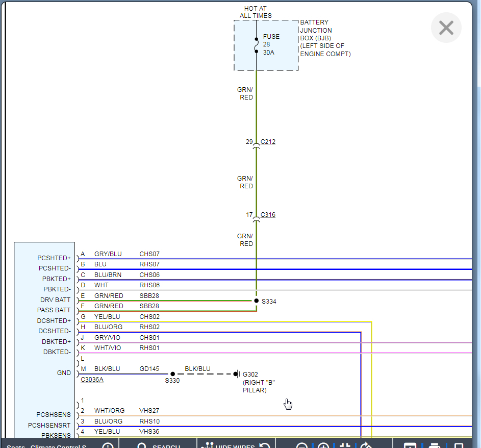The width and height of the screenshot is (481, 448).
Task: Close the wiring diagram viewer
Action: point(446,28)
